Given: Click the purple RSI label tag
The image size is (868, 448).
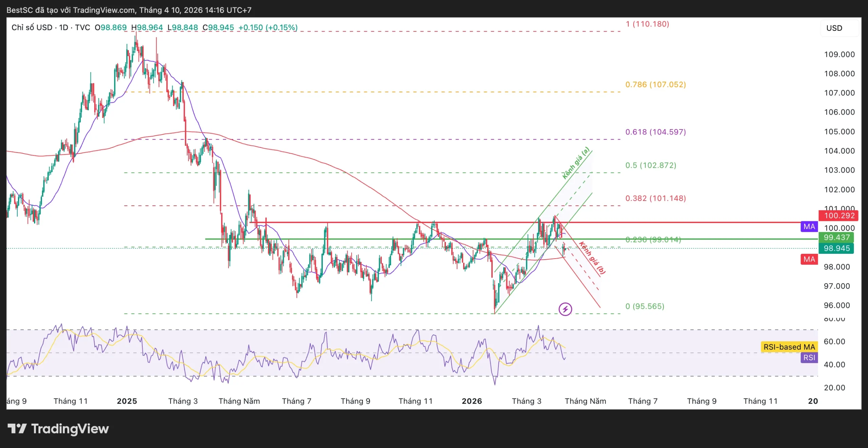Looking at the screenshot, I should 809,358.
